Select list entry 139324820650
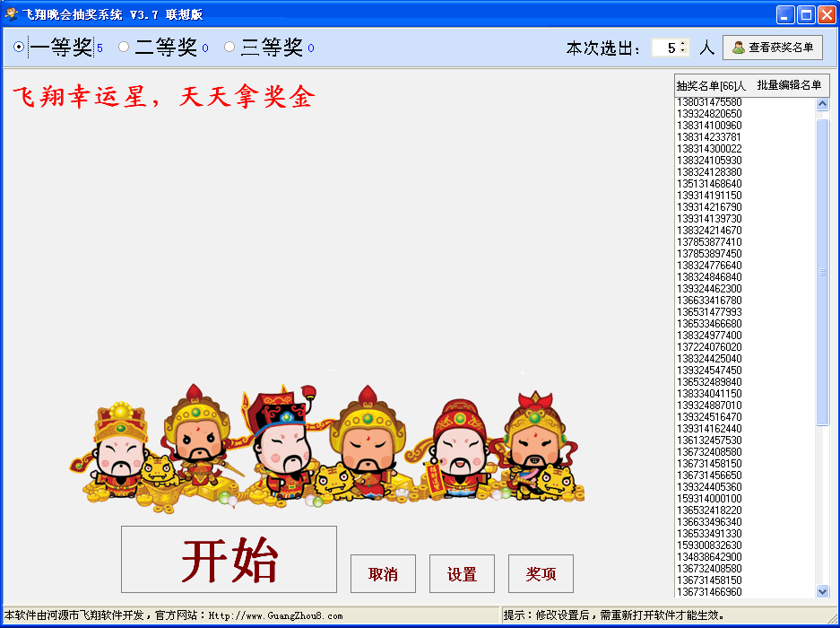Viewport: 840px width, 628px height. [x=709, y=114]
